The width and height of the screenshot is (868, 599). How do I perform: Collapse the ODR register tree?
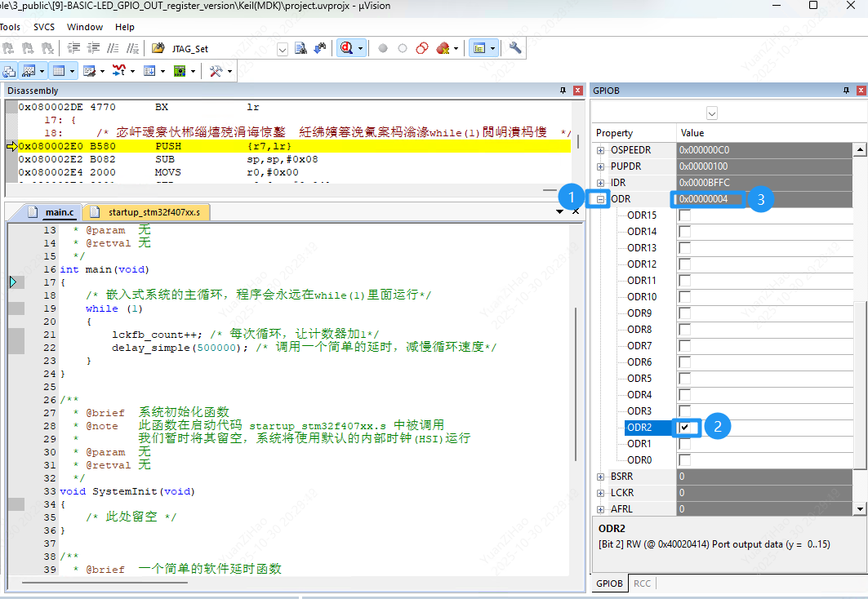pyautogui.click(x=600, y=198)
